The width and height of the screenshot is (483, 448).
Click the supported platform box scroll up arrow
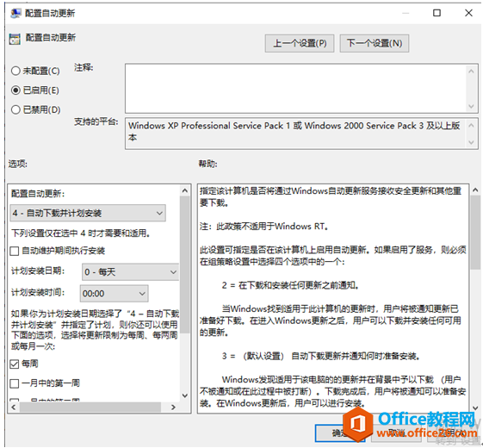pos(471,125)
